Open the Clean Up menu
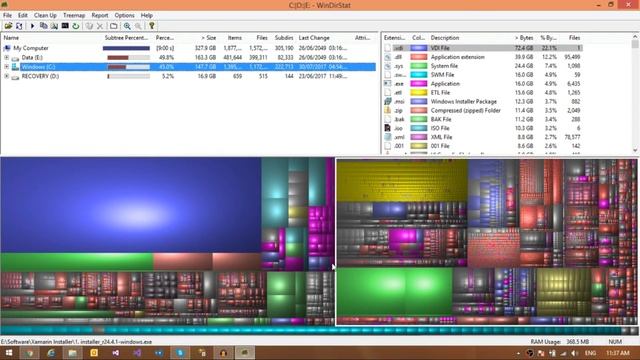640x360 pixels. [x=45, y=16]
